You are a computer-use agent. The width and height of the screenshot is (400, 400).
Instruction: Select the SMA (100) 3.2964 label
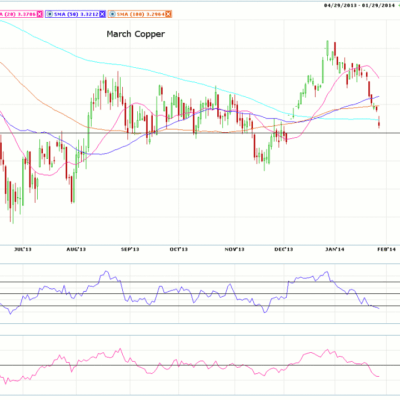(x=140, y=14)
